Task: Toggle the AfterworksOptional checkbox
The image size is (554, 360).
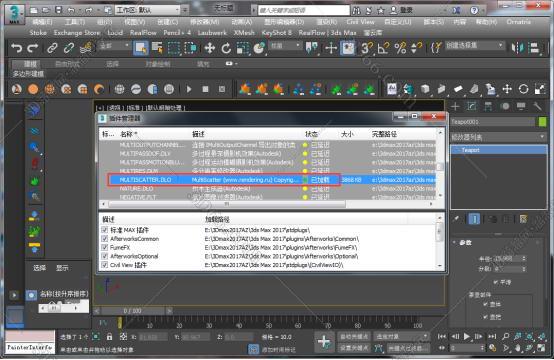Action: pos(104,256)
